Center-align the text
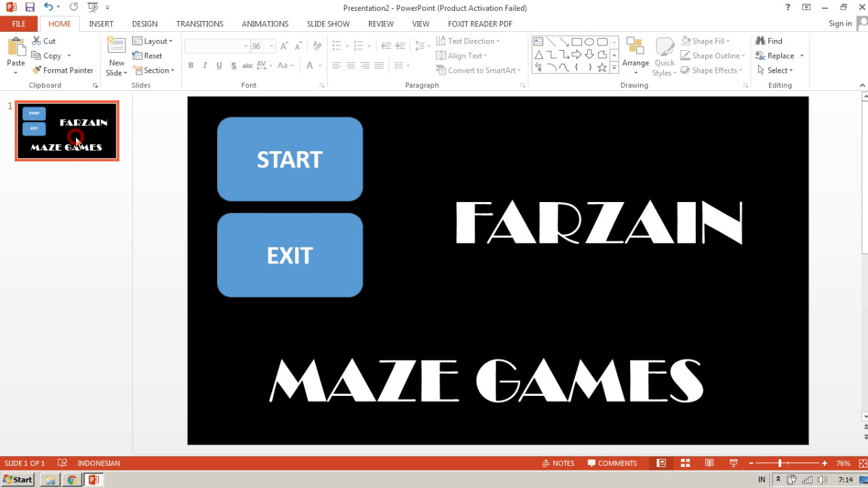Image resolution: width=868 pixels, height=488 pixels. pyautogui.click(x=351, y=66)
